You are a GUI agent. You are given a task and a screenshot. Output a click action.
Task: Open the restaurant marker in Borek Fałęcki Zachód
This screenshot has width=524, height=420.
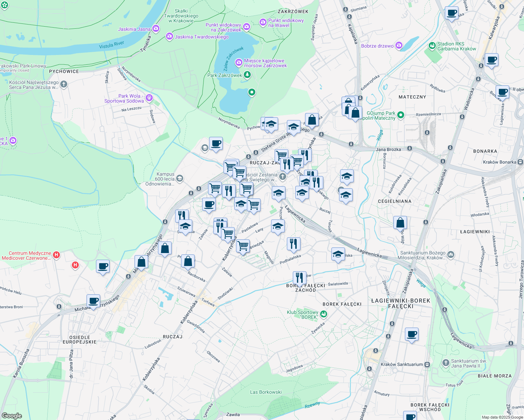300,277
